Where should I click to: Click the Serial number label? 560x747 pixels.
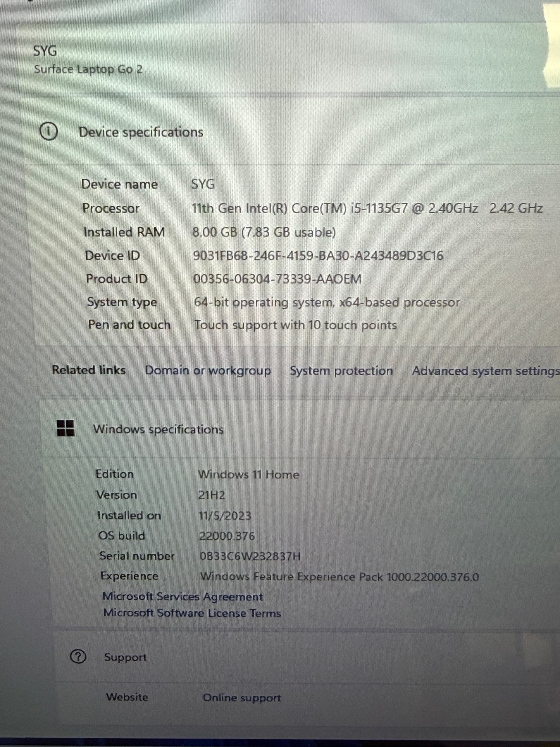pos(137,556)
